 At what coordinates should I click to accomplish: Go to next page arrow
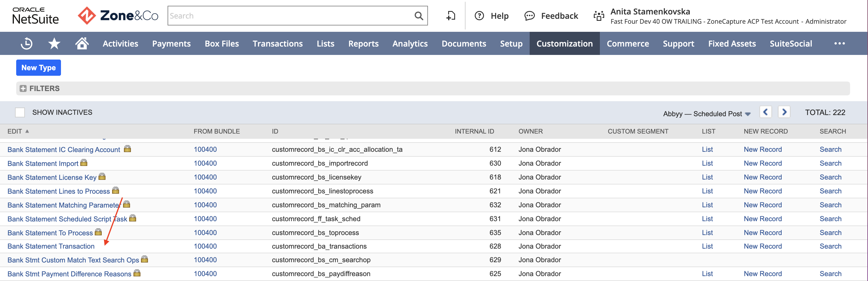coord(784,112)
